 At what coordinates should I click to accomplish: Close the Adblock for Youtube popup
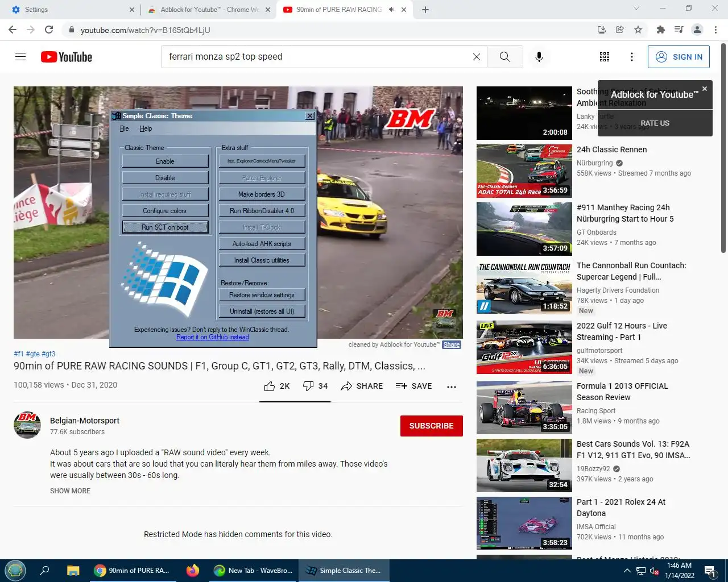point(705,89)
